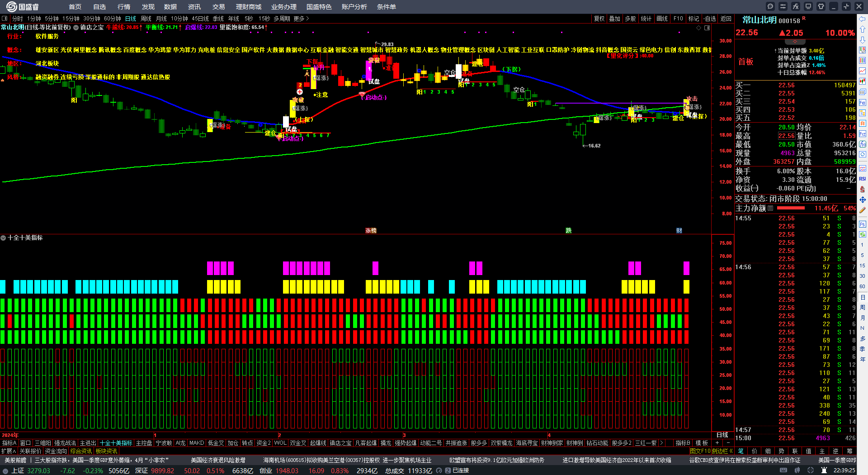Viewport: 868px width, 475px height.
Task: Open the 指标A indicator selector
Action: (x=9, y=443)
